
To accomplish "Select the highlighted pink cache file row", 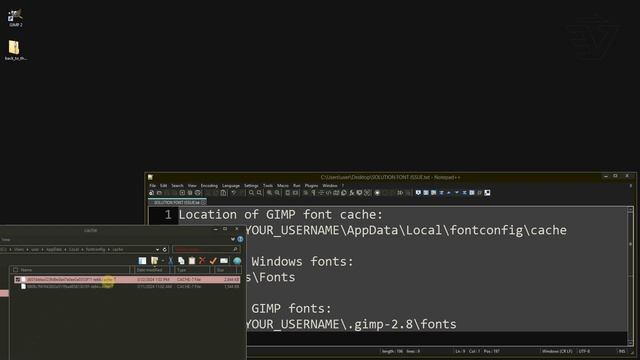I will 127,280.
